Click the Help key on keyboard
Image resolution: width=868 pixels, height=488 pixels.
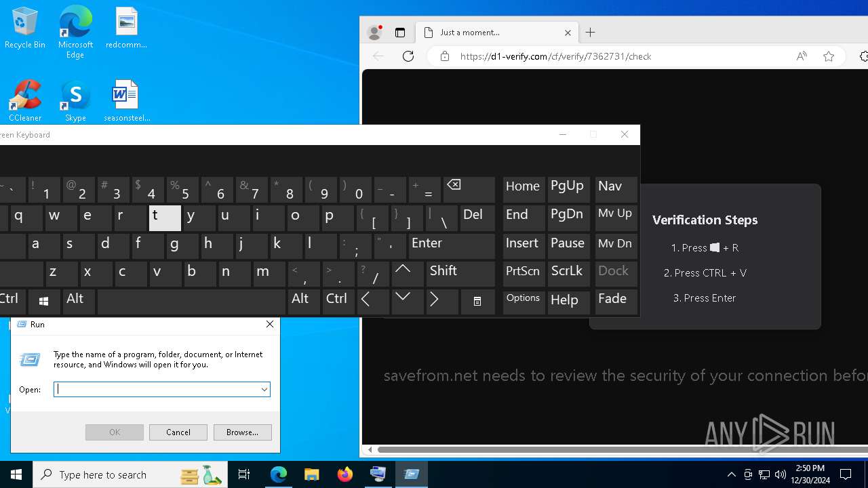[x=568, y=301]
